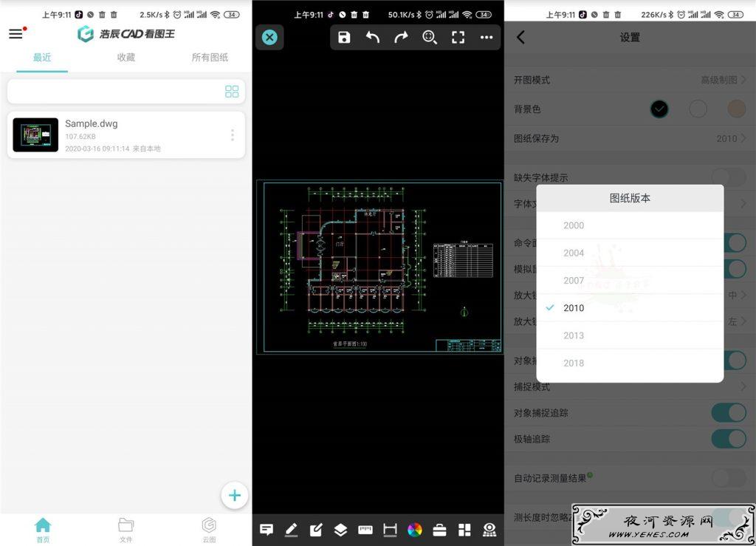Redo the last drawing action
Image resolution: width=756 pixels, height=546 pixels.
pos(401,37)
